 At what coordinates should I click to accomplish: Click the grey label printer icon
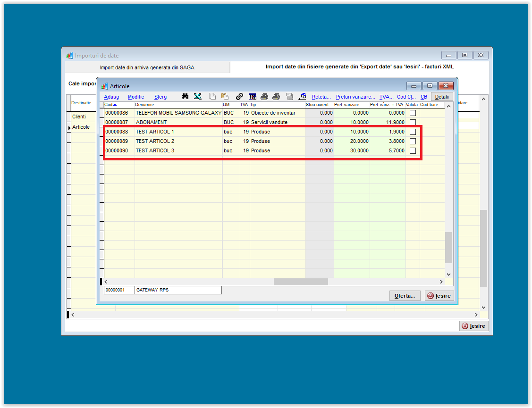pos(289,97)
